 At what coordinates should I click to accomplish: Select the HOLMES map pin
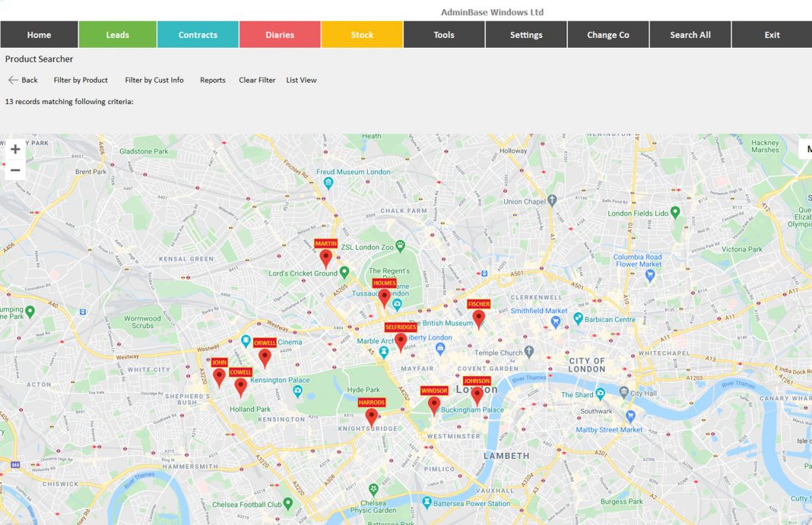(x=384, y=297)
